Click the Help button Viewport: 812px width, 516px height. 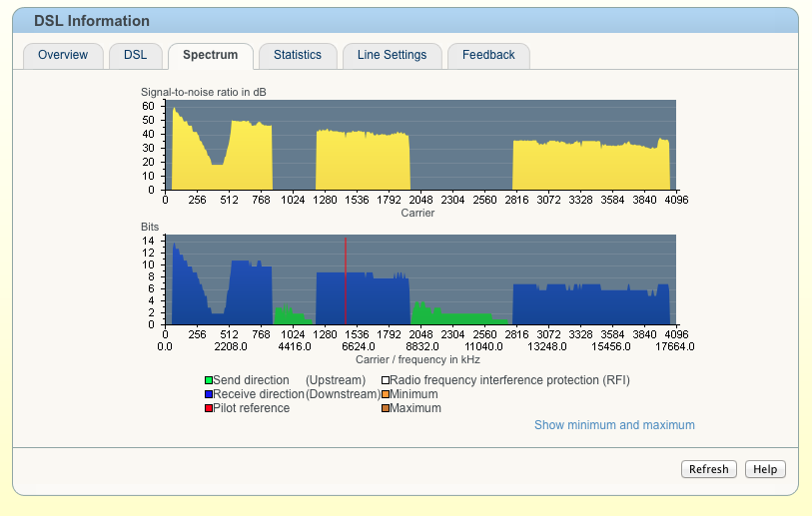coord(765,469)
